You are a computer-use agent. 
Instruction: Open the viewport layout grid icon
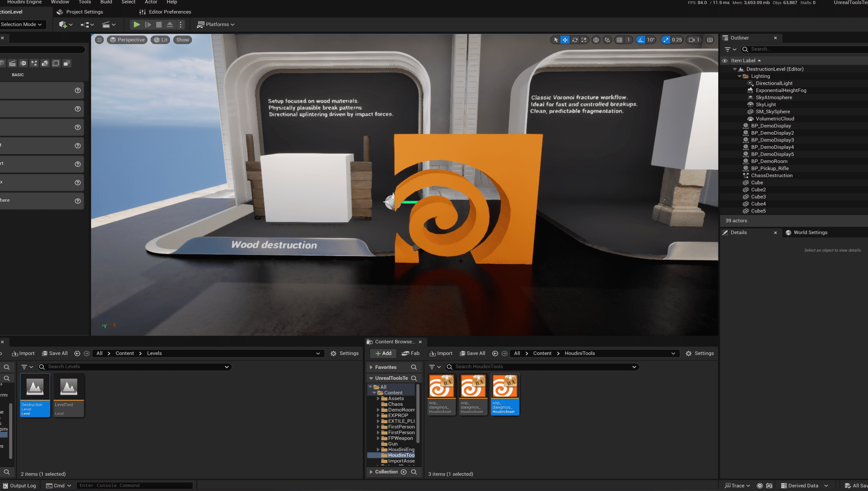click(710, 40)
